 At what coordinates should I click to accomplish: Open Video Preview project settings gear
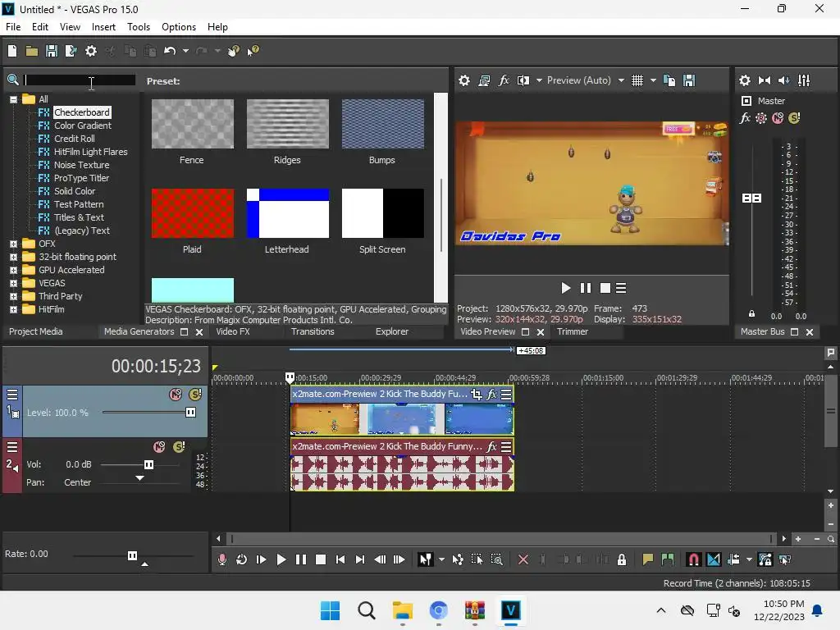click(x=464, y=80)
